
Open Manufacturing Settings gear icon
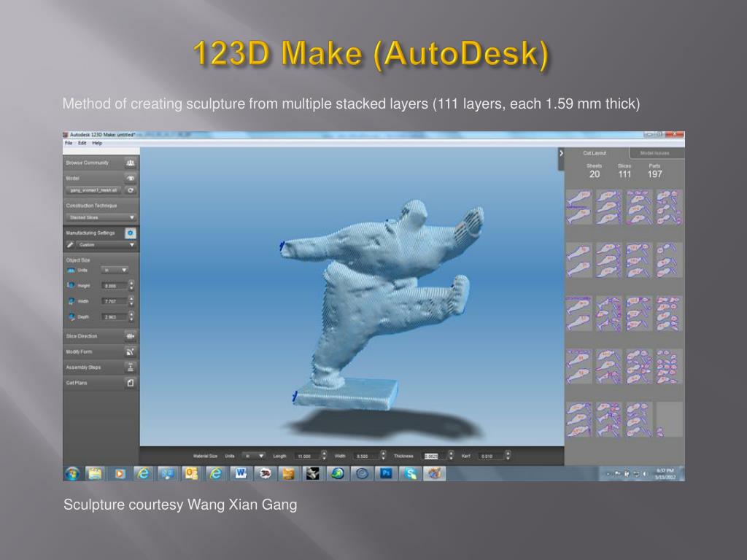pos(131,233)
